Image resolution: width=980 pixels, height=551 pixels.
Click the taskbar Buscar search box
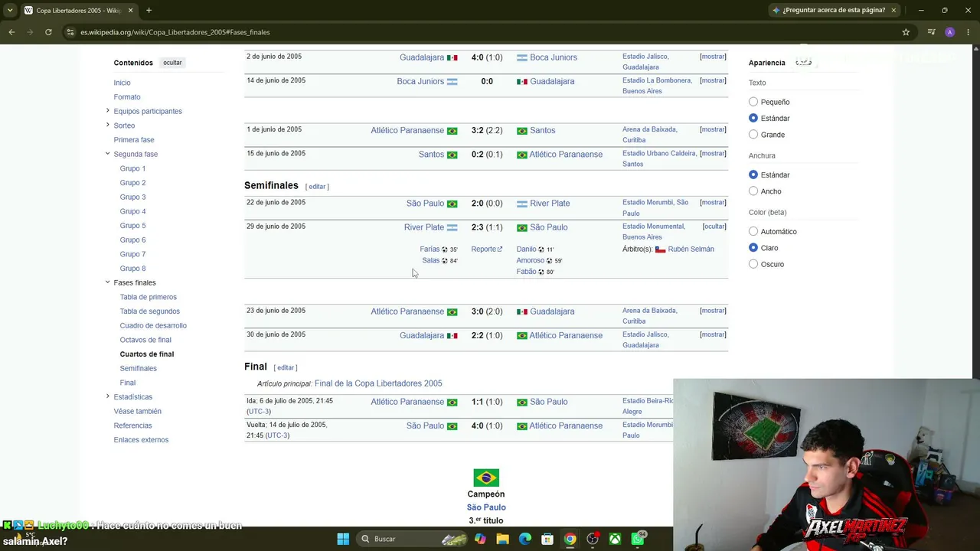413,539
